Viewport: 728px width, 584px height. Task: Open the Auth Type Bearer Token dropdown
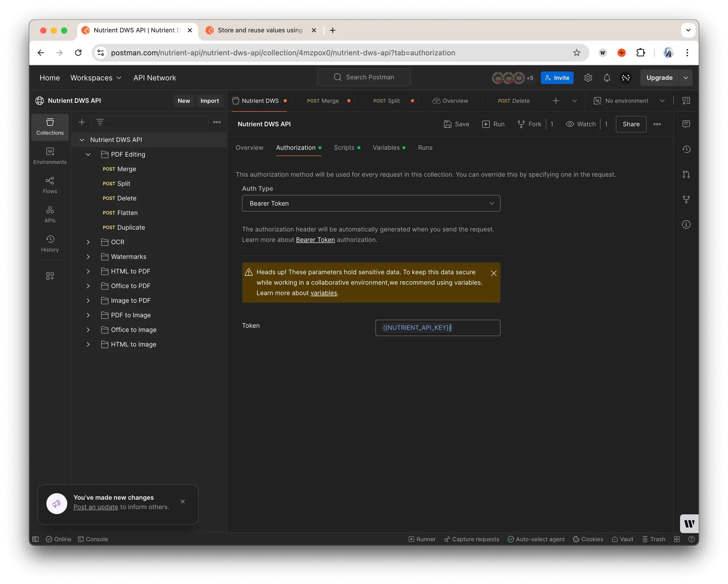[x=371, y=203]
